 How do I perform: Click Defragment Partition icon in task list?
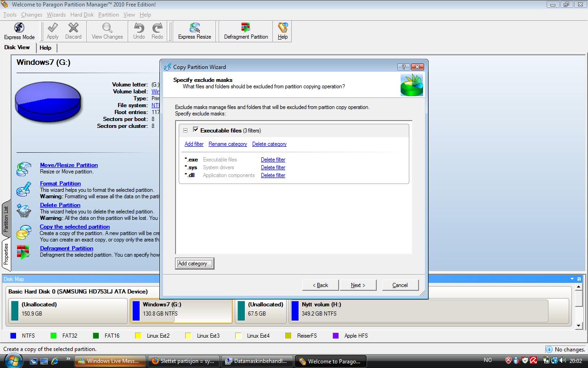pyautogui.click(x=24, y=252)
